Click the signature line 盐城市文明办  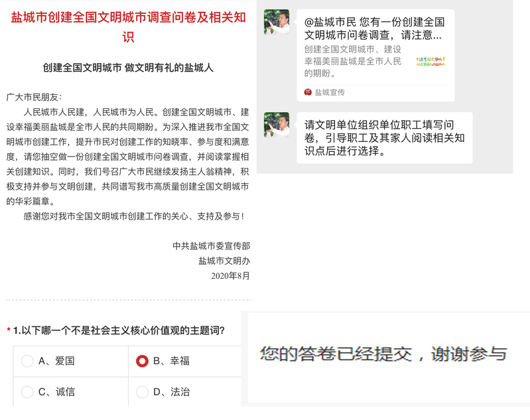[x=224, y=261]
